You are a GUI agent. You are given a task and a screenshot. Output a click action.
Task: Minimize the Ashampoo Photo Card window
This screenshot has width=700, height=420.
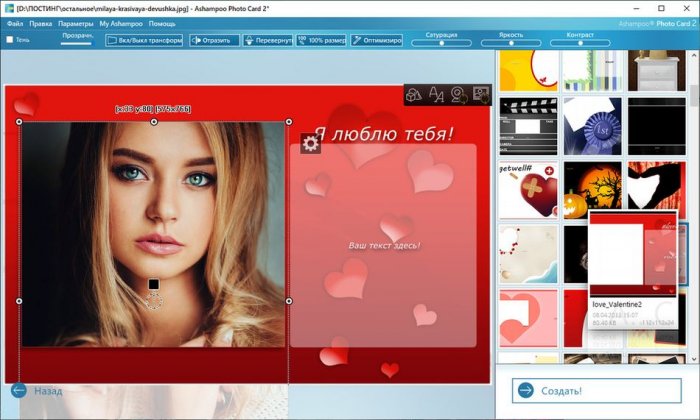pyautogui.click(x=636, y=8)
